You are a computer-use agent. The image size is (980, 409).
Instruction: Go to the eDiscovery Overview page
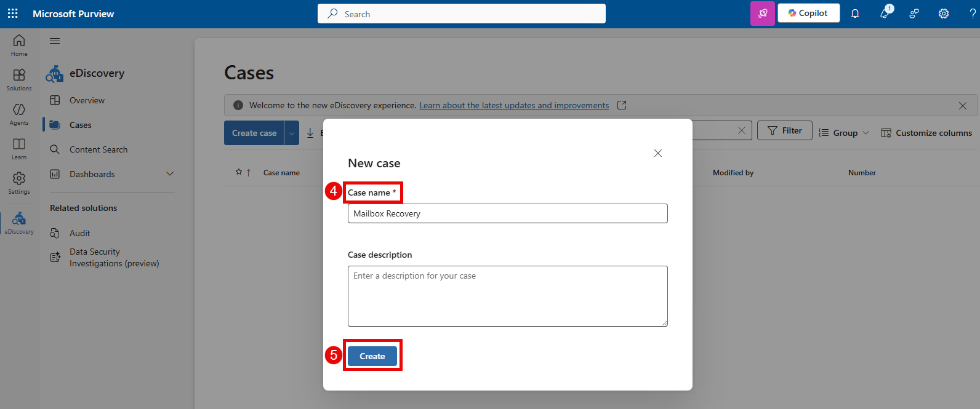(x=87, y=100)
